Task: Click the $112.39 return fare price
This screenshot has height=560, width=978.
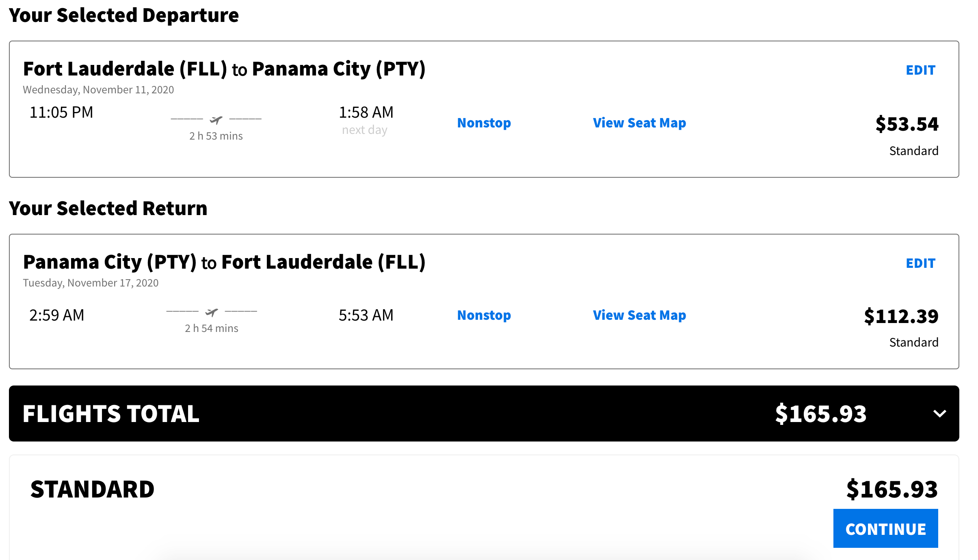Action: 901,316
